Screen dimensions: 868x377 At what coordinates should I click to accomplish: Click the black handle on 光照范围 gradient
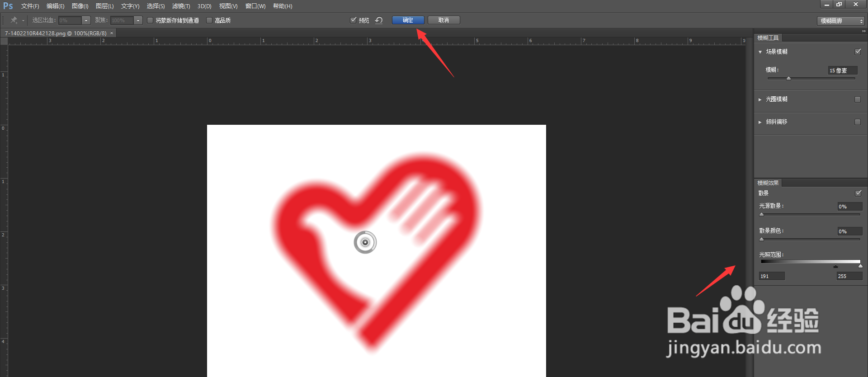(x=835, y=266)
